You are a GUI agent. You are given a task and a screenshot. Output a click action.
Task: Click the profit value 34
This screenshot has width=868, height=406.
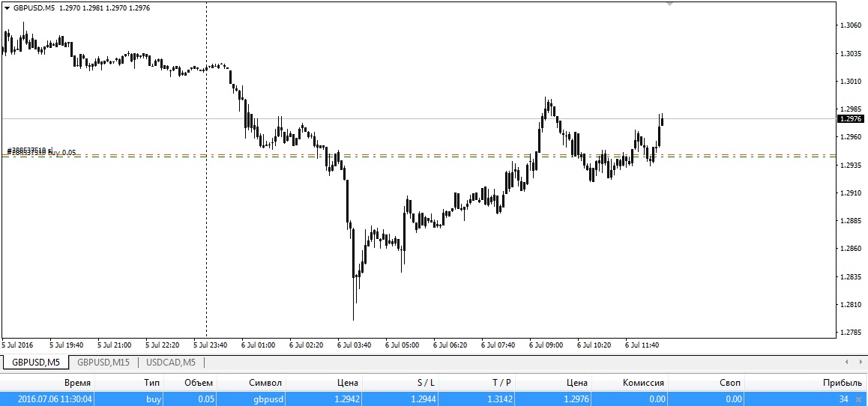(843, 399)
